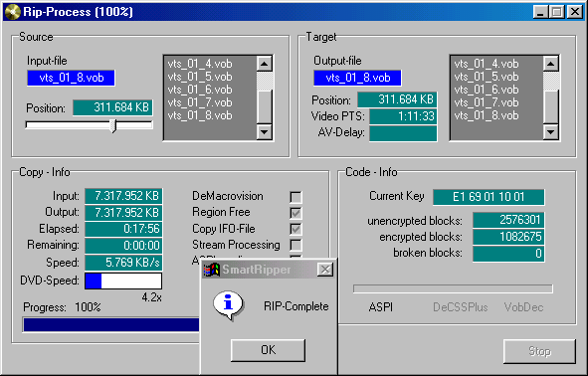Click the ASPI label in Code-Info

(381, 307)
